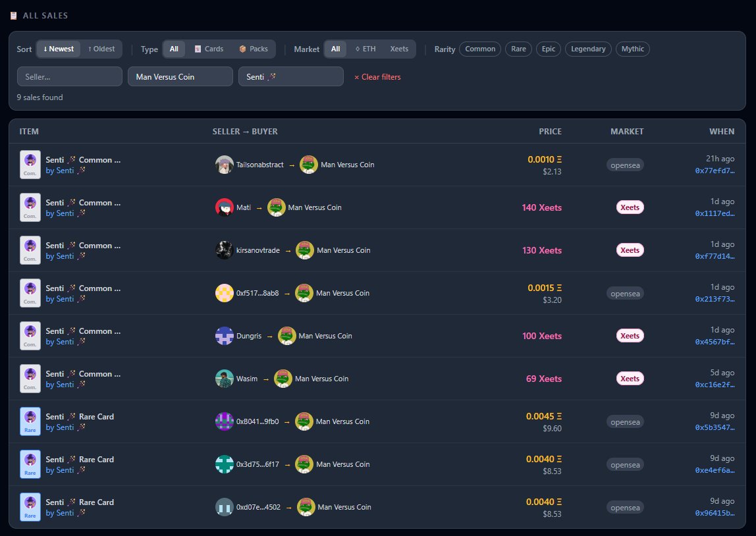Click 0x3d75...6f17 seller avatar
This screenshot has width=756, height=536.
pyautogui.click(x=224, y=464)
